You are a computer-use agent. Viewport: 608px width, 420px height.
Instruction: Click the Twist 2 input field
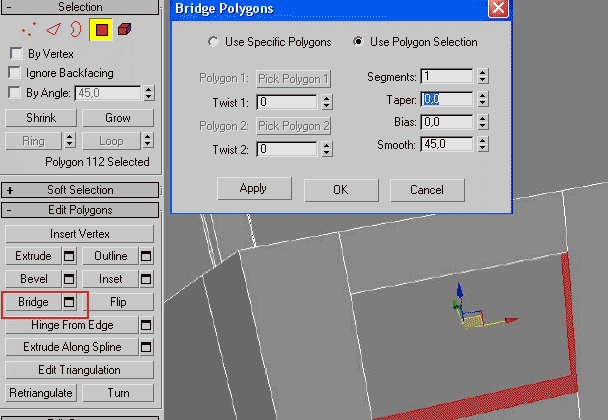click(287, 149)
